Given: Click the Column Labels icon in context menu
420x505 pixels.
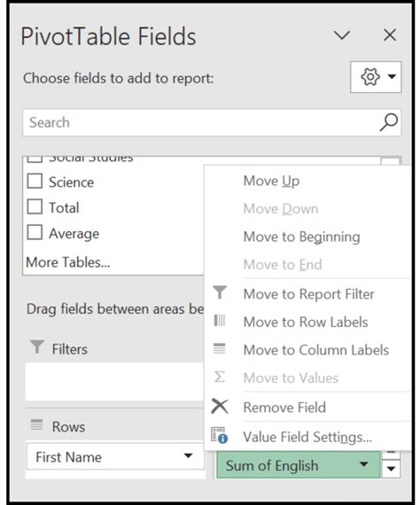Looking at the screenshot, I should (220, 348).
